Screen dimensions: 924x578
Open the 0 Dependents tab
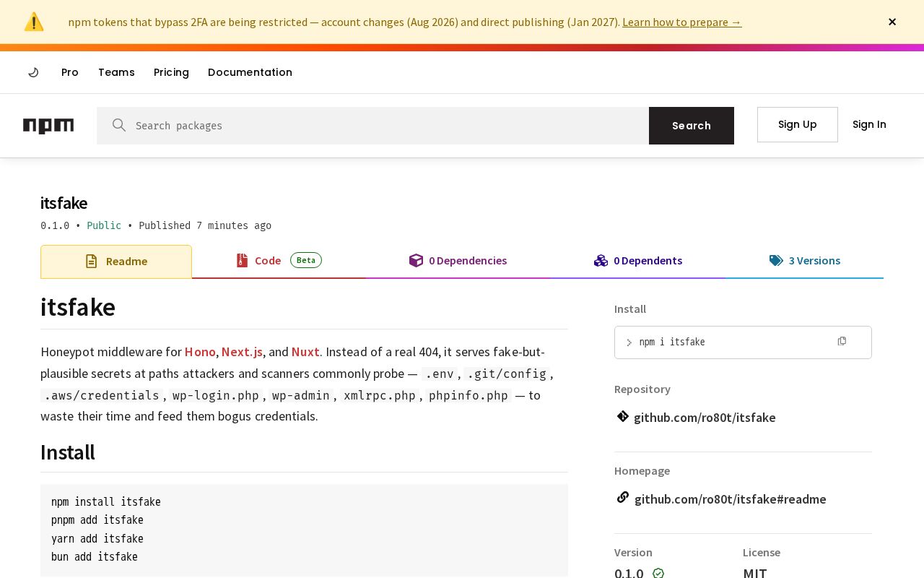point(638,261)
